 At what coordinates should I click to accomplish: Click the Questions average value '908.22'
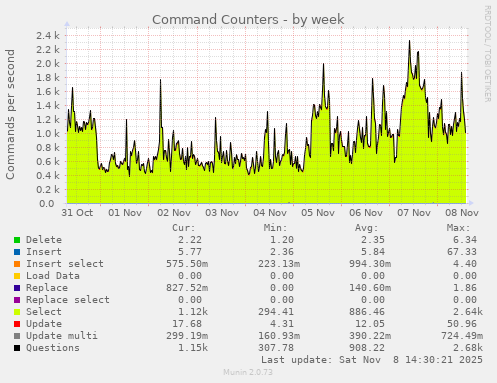tap(367, 348)
